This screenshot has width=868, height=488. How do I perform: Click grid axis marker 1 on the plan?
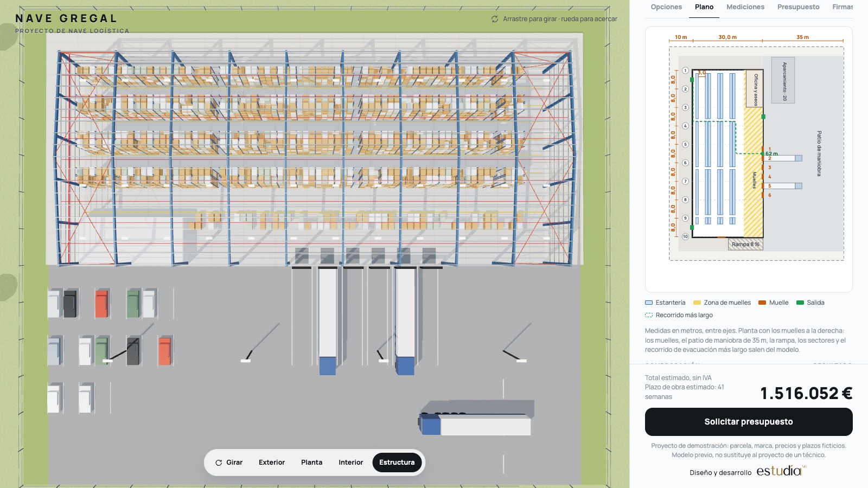coord(685,70)
